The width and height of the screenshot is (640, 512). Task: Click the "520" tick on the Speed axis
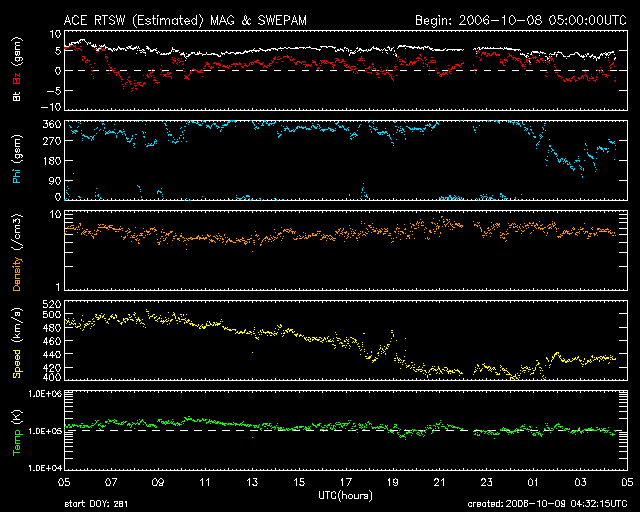click(52, 304)
